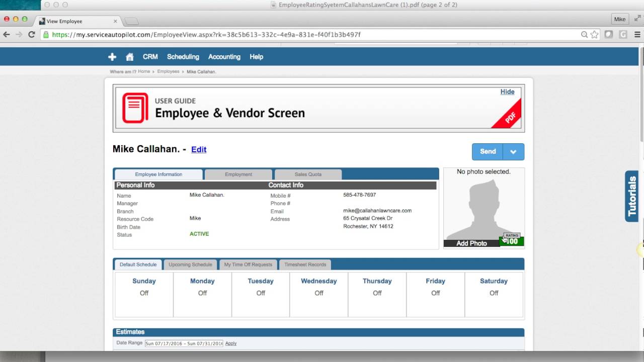Click the Mike profile button in Chrome

(x=620, y=19)
